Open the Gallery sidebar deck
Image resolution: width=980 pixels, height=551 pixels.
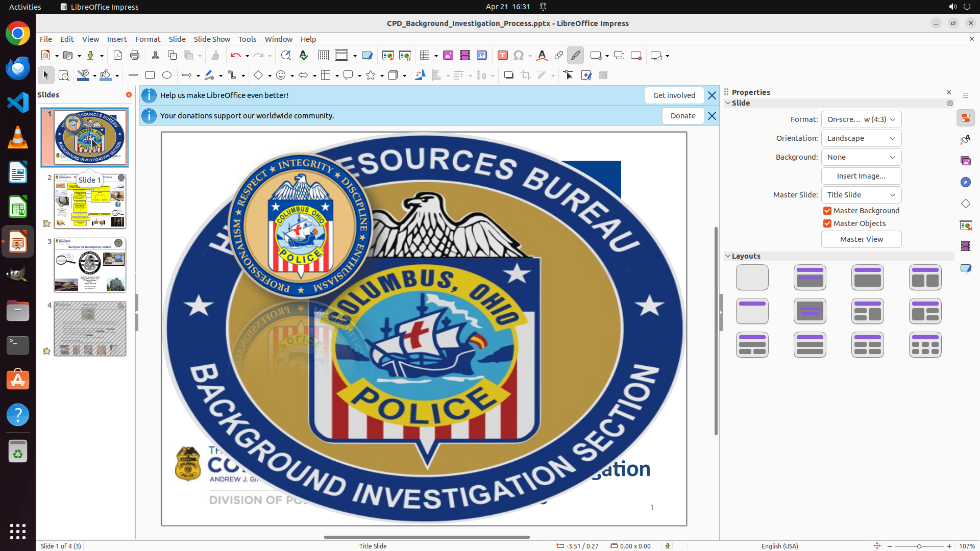point(965,161)
